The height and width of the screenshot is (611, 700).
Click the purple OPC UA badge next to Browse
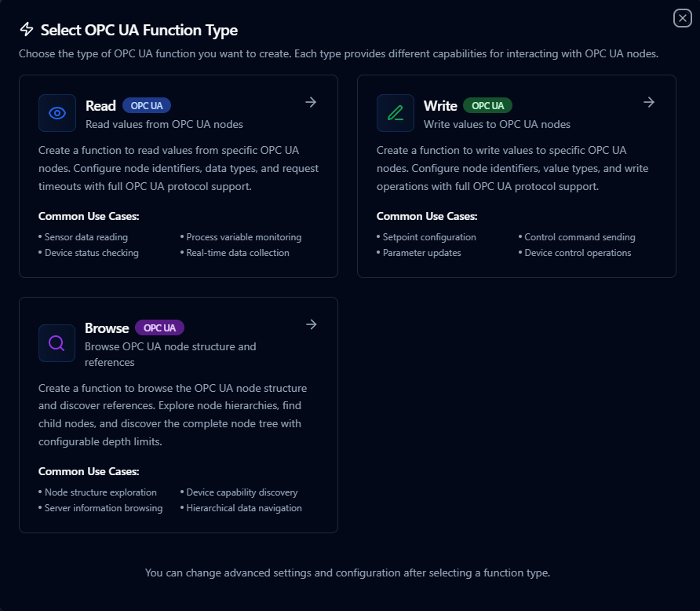coord(159,327)
